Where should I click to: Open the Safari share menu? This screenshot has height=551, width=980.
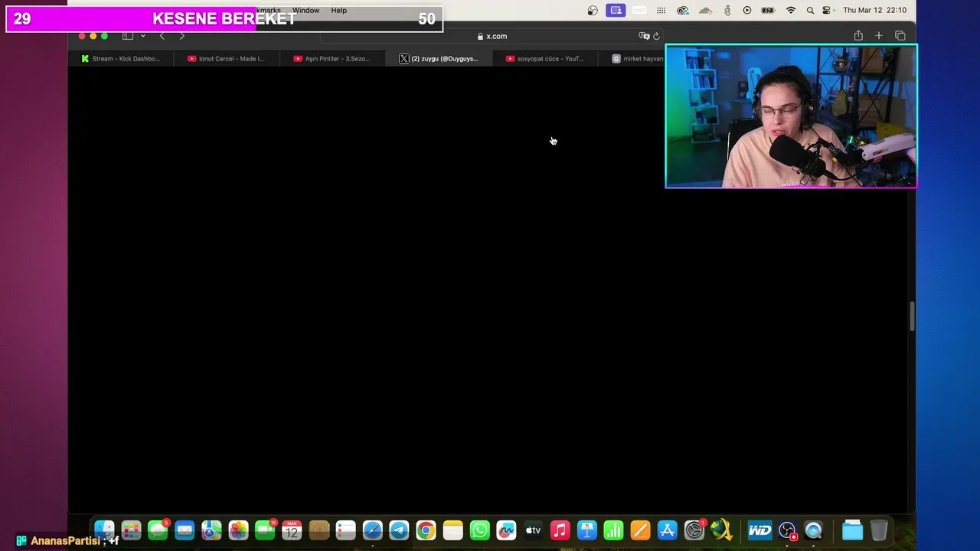pyautogui.click(x=858, y=36)
